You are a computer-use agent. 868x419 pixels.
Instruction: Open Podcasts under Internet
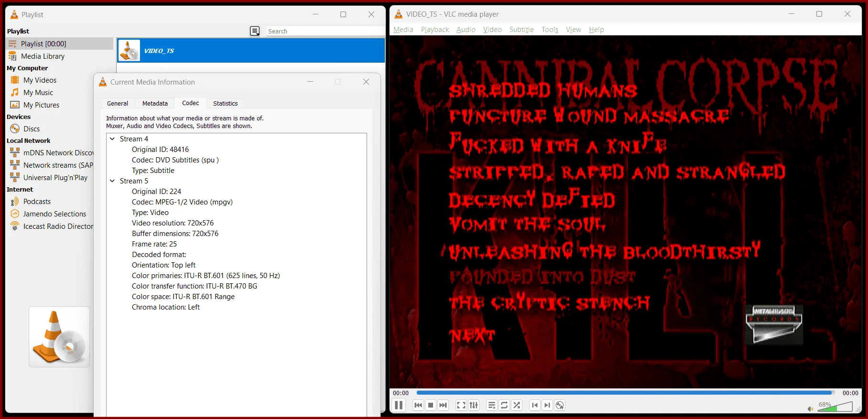(37, 202)
